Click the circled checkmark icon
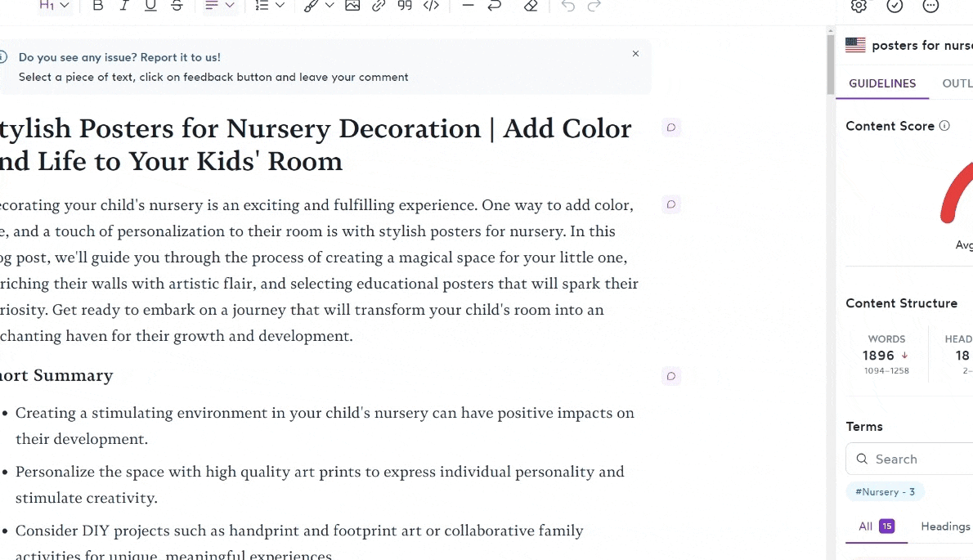This screenshot has width=973, height=560. (895, 6)
